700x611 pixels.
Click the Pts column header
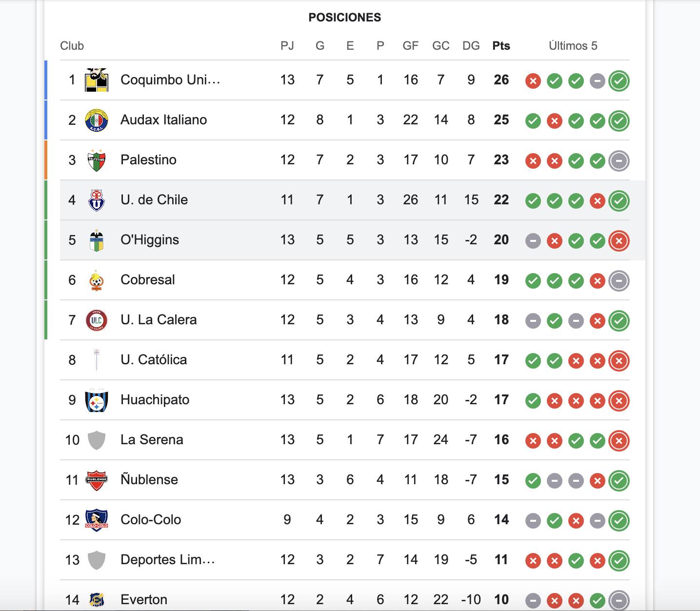tap(501, 46)
